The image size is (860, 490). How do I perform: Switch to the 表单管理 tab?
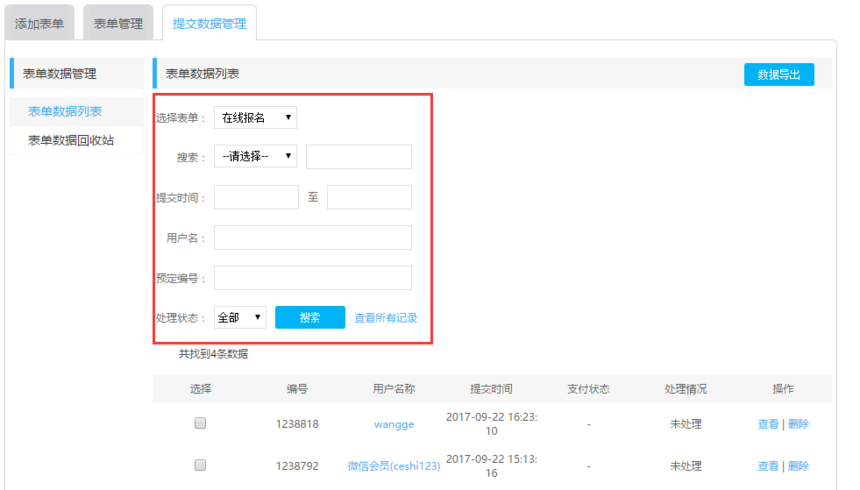tap(118, 23)
